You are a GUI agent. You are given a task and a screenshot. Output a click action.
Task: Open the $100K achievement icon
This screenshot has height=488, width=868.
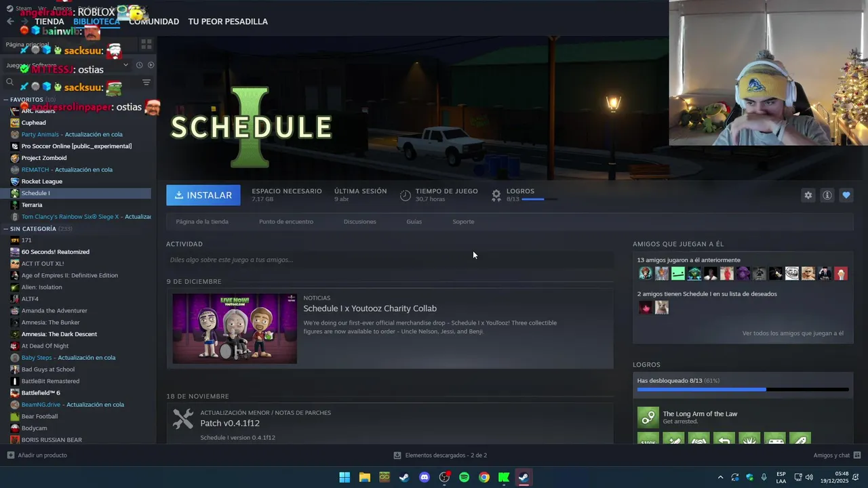coord(648,439)
